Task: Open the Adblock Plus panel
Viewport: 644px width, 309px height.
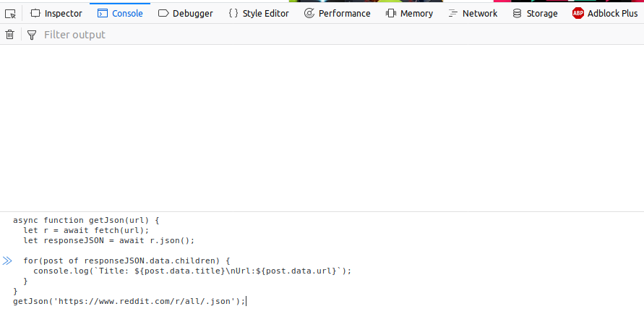Action: coord(604,14)
